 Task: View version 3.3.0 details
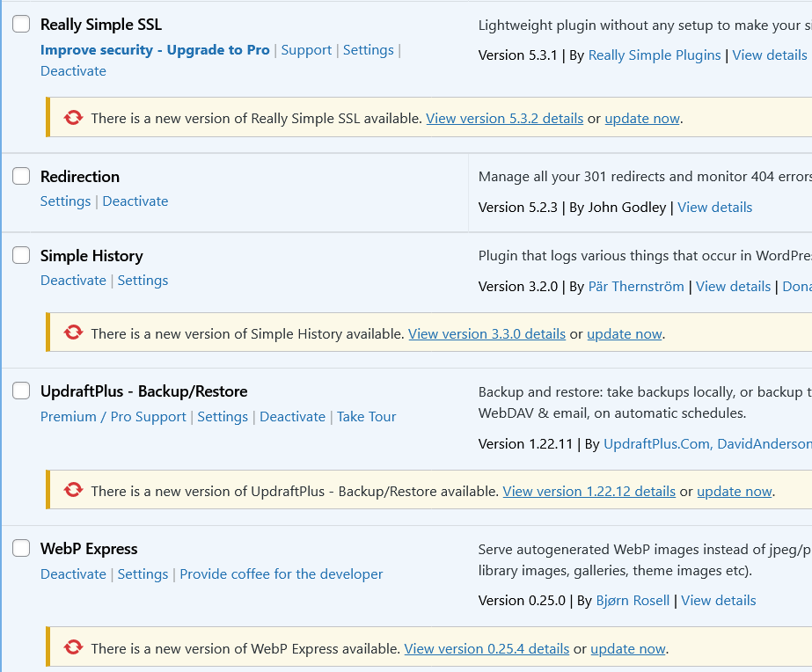tap(486, 334)
